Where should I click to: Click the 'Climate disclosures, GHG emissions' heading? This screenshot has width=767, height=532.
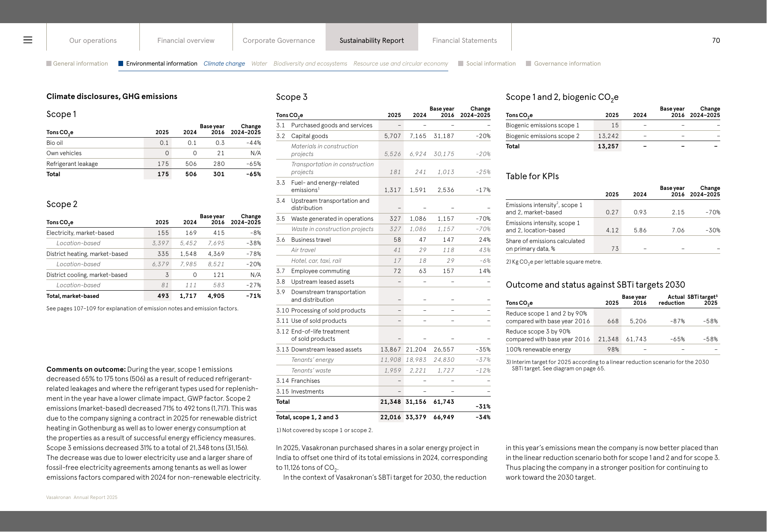[x=112, y=96]
